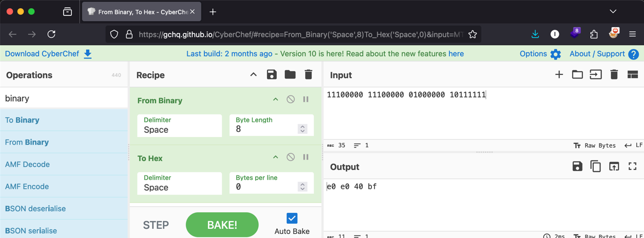Viewport: 644px width, 238px height.
Task: Go back in browser history
Action: (x=13, y=34)
